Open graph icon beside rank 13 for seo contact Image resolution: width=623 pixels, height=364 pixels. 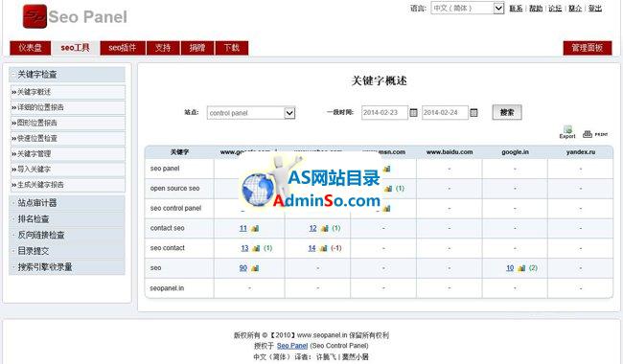[256, 248]
